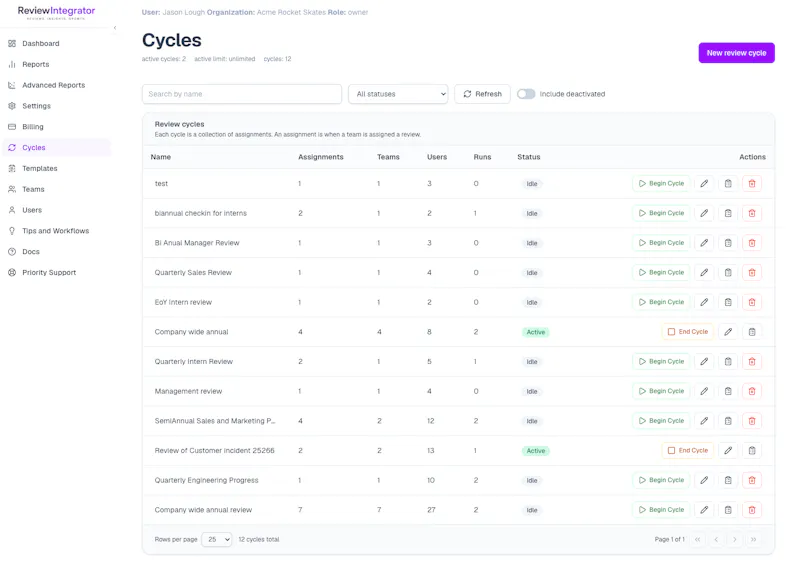Image resolution: width=800 pixels, height=566 pixels.
Task: Jump to first page arrow
Action: click(x=697, y=539)
